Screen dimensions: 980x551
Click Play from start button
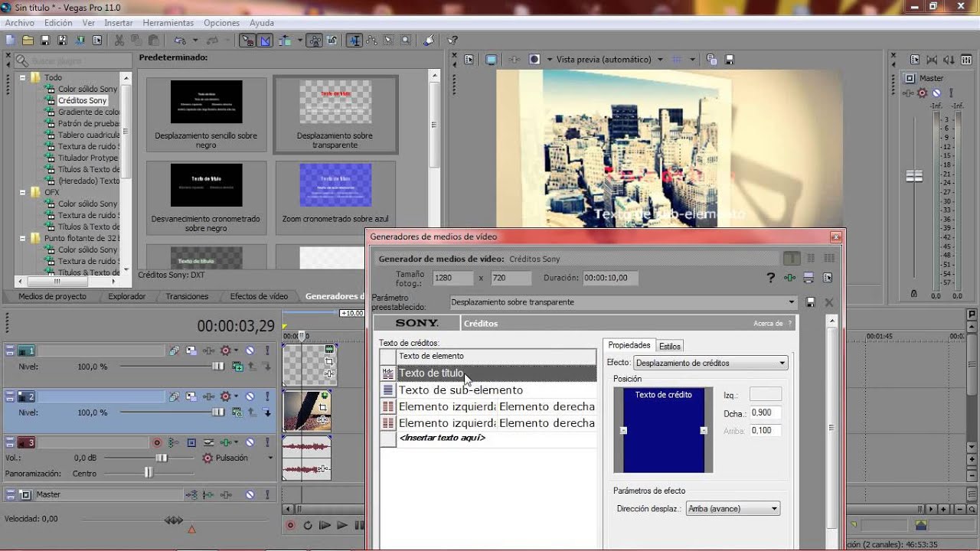click(325, 525)
